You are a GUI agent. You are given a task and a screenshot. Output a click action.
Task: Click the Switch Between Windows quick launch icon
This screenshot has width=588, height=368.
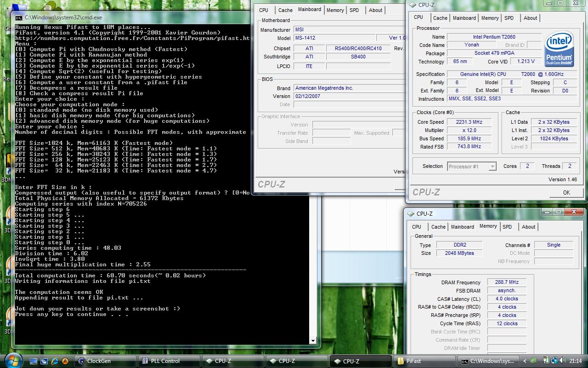(x=44, y=361)
